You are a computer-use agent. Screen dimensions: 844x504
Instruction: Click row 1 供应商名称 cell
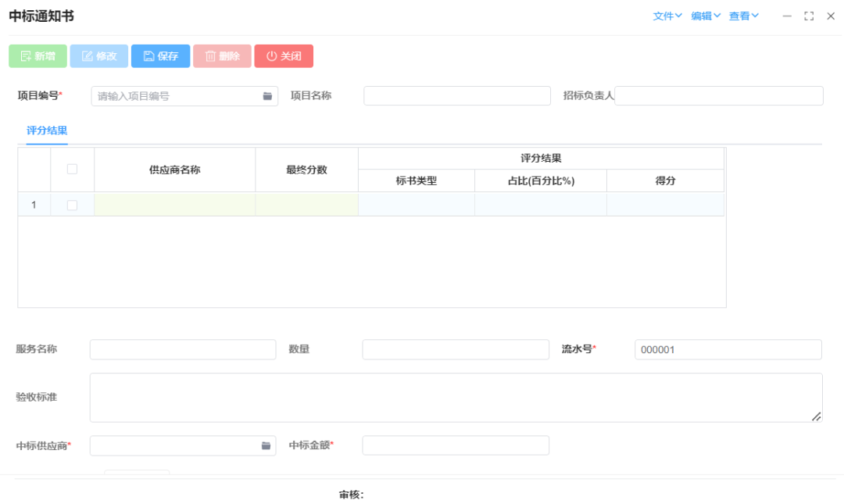point(175,205)
